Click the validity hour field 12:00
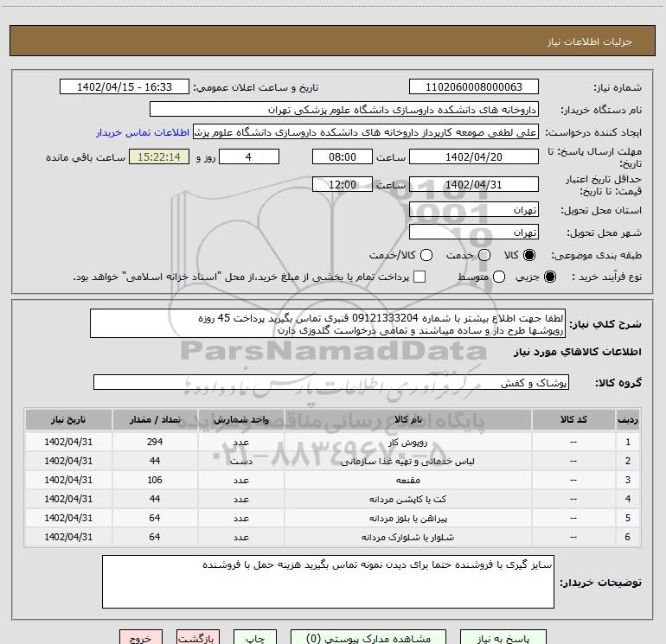Image resolution: width=666 pixels, height=644 pixels. tap(343, 184)
